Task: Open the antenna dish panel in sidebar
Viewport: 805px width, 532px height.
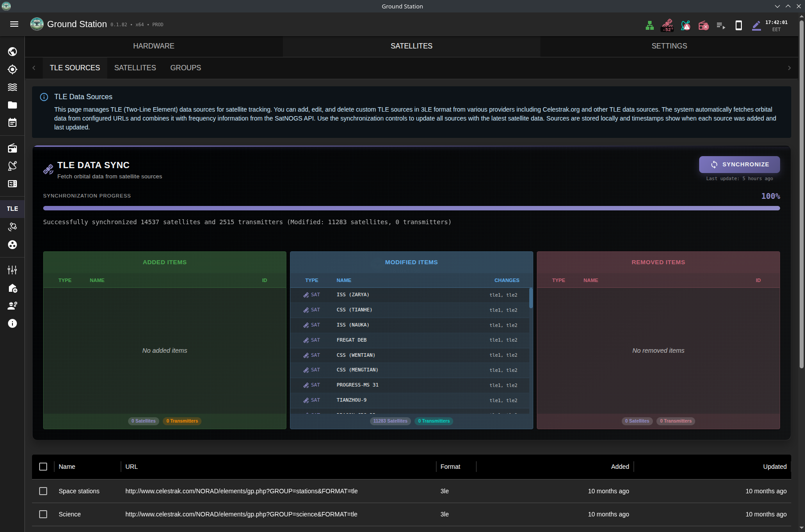Action: pyautogui.click(x=12, y=165)
